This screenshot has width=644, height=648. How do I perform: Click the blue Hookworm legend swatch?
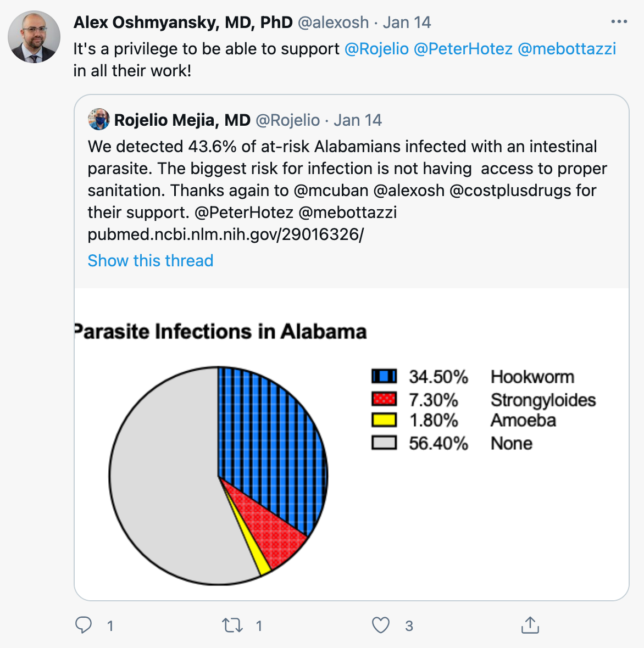pyautogui.click(x=384, y=377)
